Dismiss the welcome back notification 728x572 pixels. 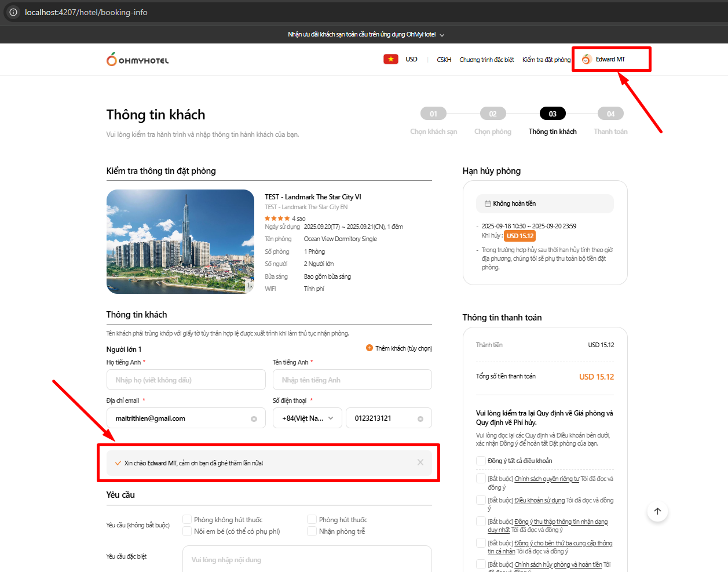[420, 462]
